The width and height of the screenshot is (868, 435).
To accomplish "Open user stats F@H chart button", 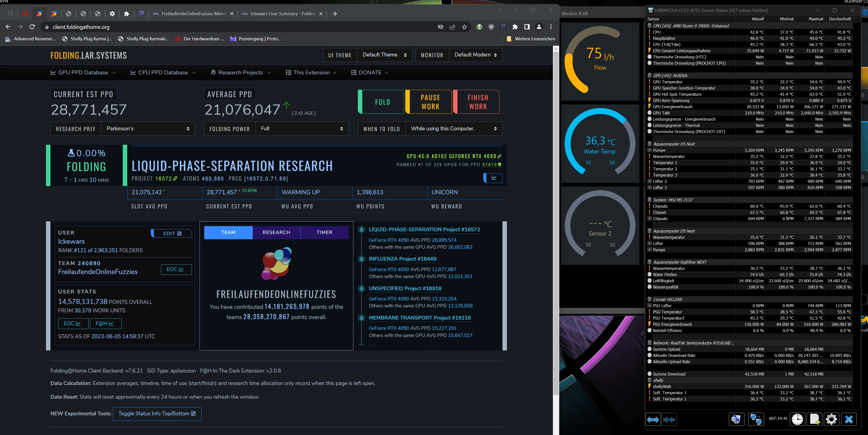I will tap(105, 323).
